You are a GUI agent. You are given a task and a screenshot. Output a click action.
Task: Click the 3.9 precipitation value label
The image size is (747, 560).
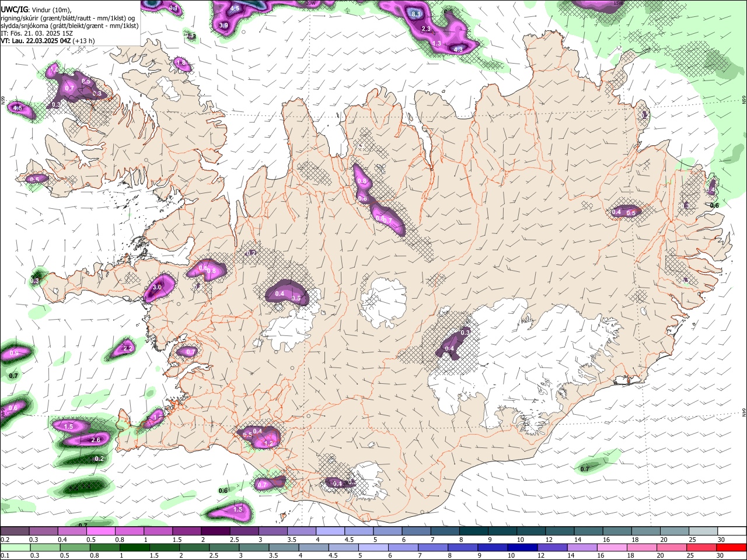tap(224, 25)
